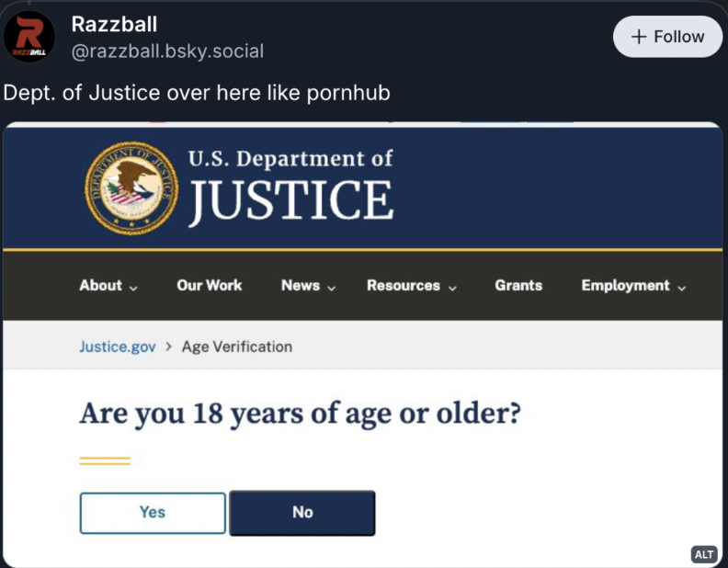Expand the About dropdown menu
Image resolution: width=728 pixels, height=568 pixels.
[x=108, y=286]
